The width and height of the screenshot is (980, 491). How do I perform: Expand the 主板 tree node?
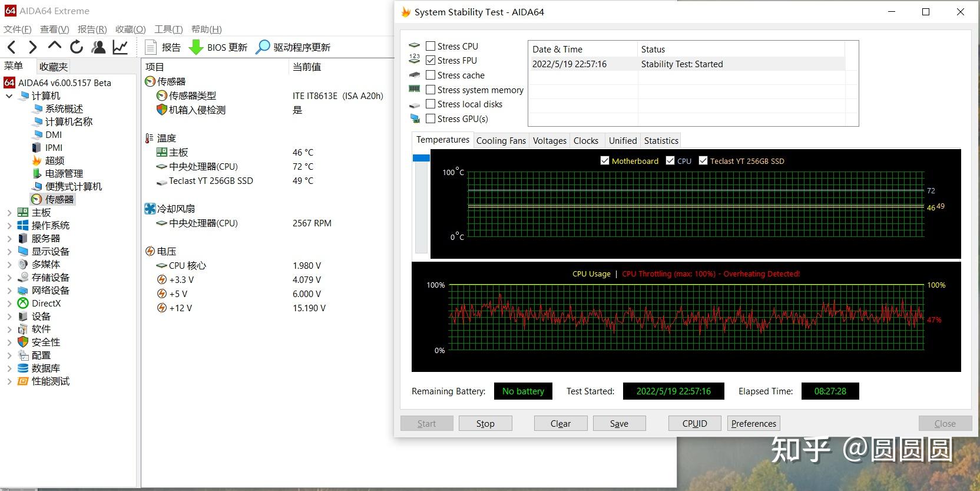[x=9, y=212]
